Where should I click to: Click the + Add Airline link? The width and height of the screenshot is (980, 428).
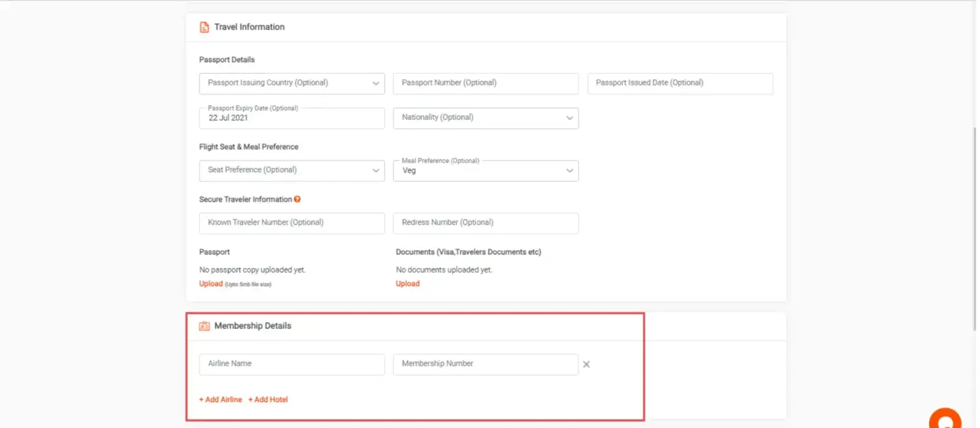[x=221, y=400]
